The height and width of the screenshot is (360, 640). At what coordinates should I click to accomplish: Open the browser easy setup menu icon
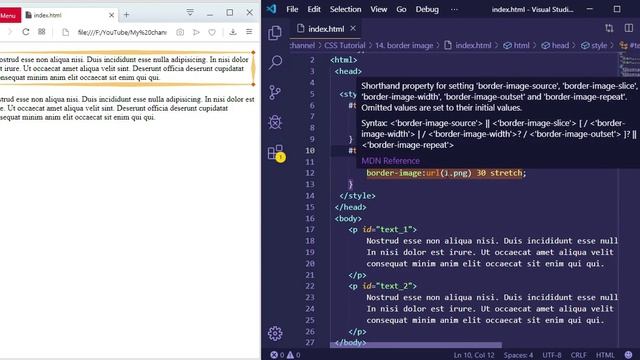tap(249, 32)
